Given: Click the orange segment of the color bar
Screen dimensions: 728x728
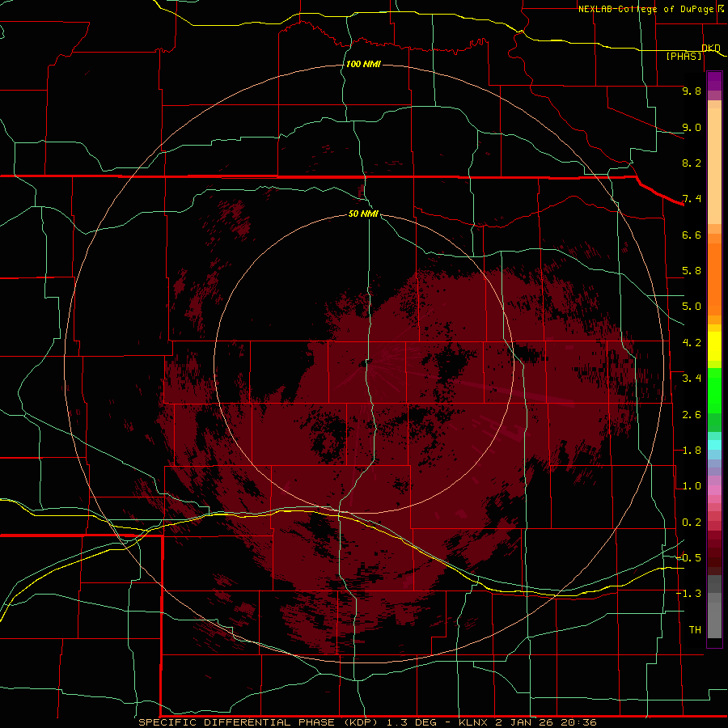Looking at the screenshot, I should pos(714,278).
